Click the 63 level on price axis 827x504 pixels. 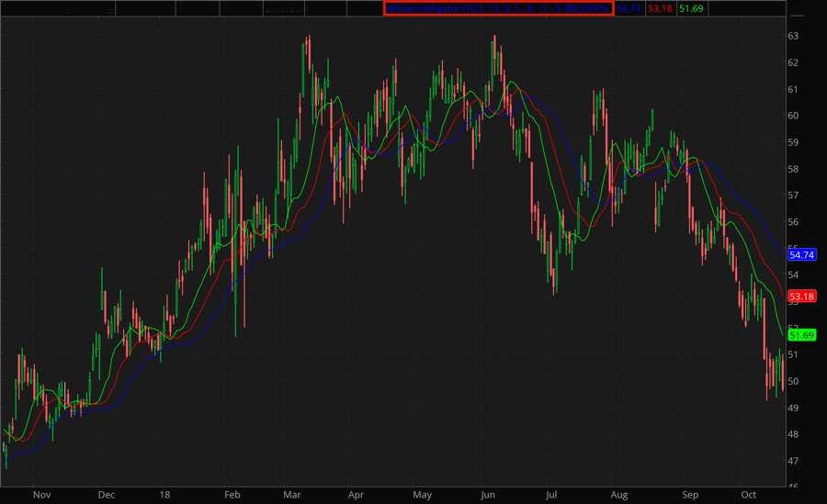click(793, 36)
